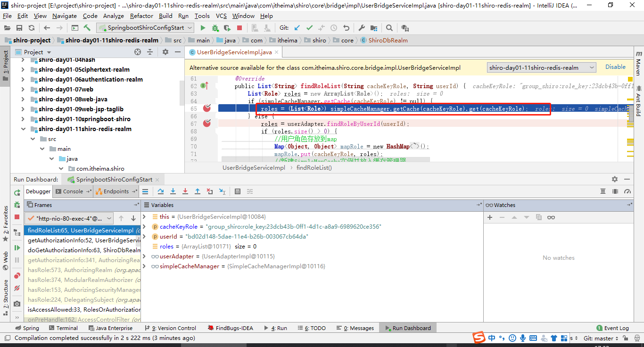
Task: Expand the shiro-day01-07web folder
Action: pyautogui.click(x=23, y=89)
